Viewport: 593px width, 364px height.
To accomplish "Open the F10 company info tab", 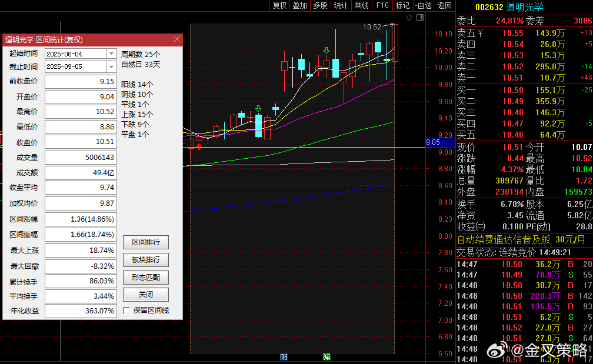I will coord(382,5).
